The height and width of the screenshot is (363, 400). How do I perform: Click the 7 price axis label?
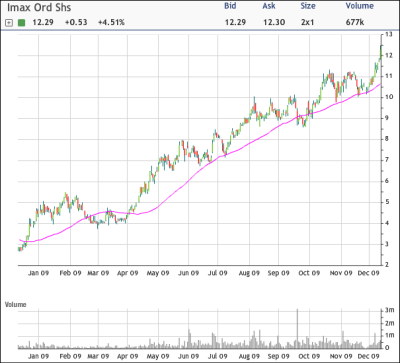[386, 160]
